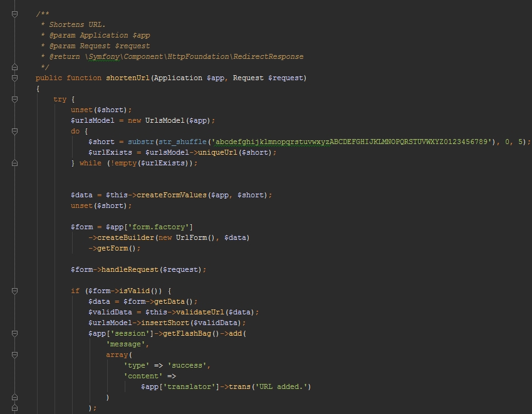Click 'Request $request' in the function signature
This screenshot has height=414, width=532.
coord(268,78)
